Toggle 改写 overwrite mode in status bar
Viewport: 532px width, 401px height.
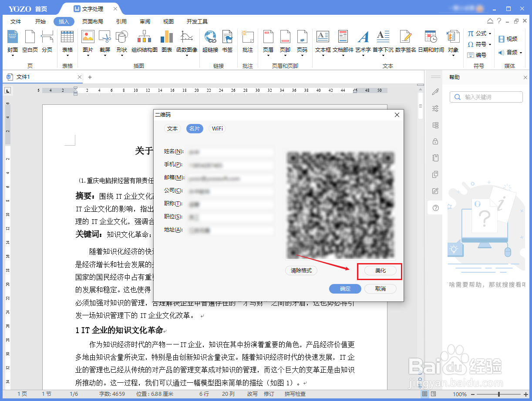253,394
